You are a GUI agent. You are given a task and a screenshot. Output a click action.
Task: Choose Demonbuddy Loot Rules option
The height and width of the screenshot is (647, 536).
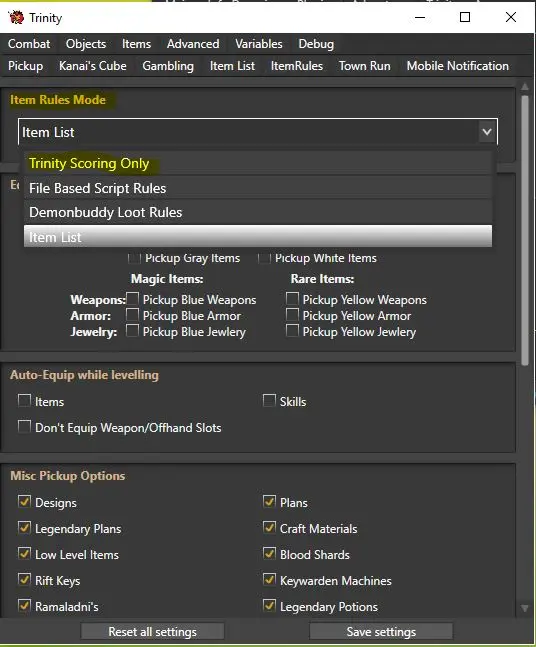point(258,213)
